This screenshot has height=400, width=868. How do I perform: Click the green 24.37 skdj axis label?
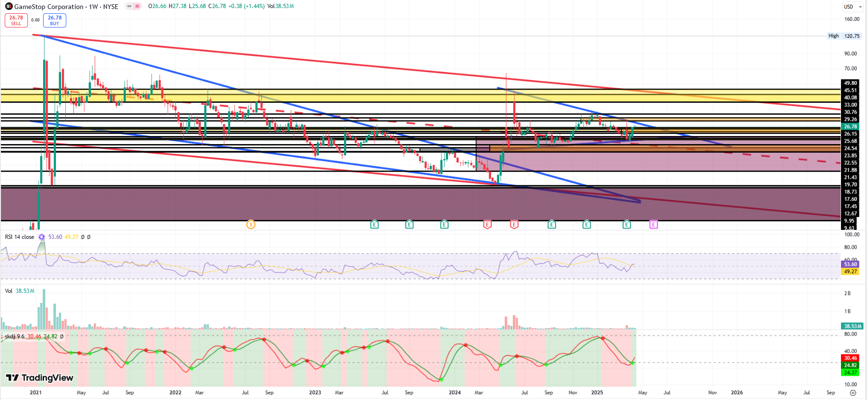pyautogui.click(x=850, y=373)
